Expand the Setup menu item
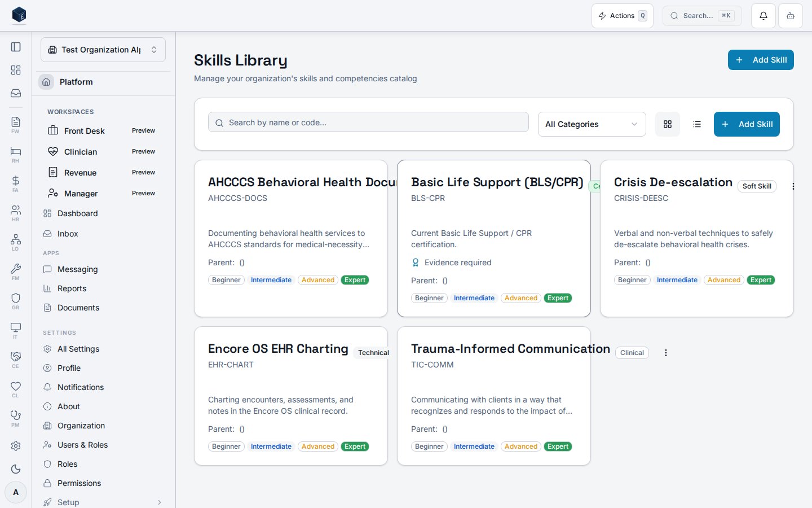812x508 pixels. (x=103, y=502)
